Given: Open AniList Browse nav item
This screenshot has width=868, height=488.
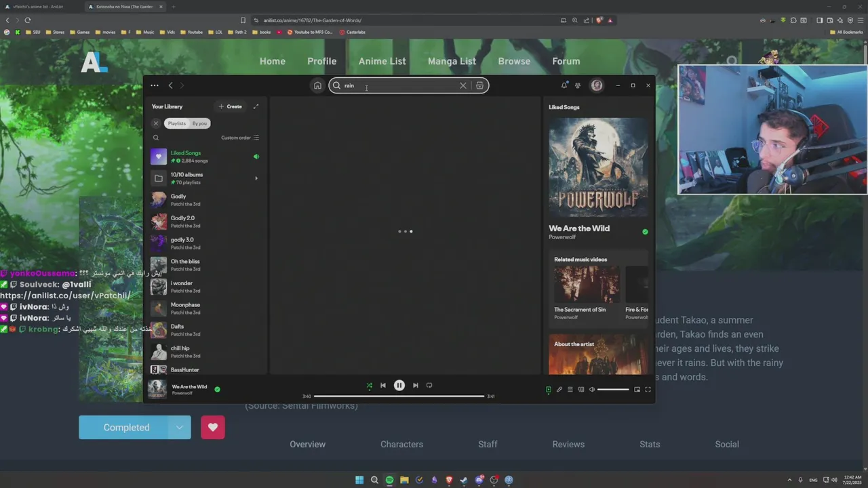Looking at the screenshot, I should pos(514,61).
